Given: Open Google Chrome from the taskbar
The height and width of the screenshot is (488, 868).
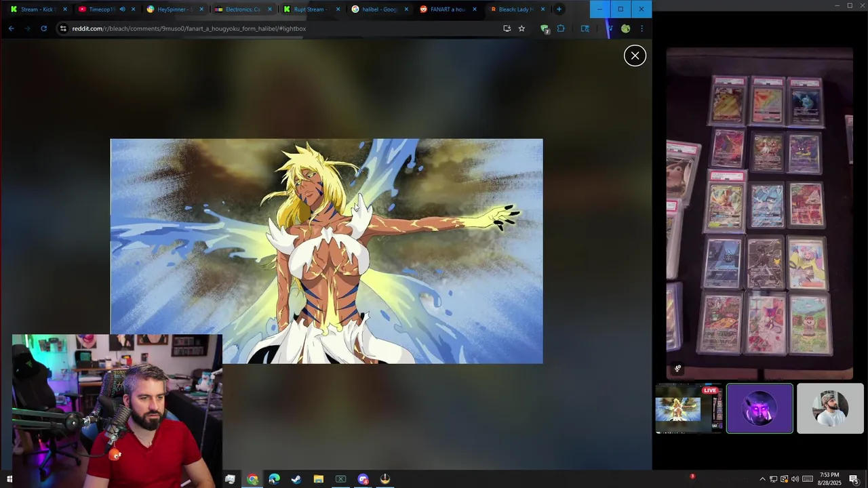Looking at the screenshot, I should coord(252,479).
